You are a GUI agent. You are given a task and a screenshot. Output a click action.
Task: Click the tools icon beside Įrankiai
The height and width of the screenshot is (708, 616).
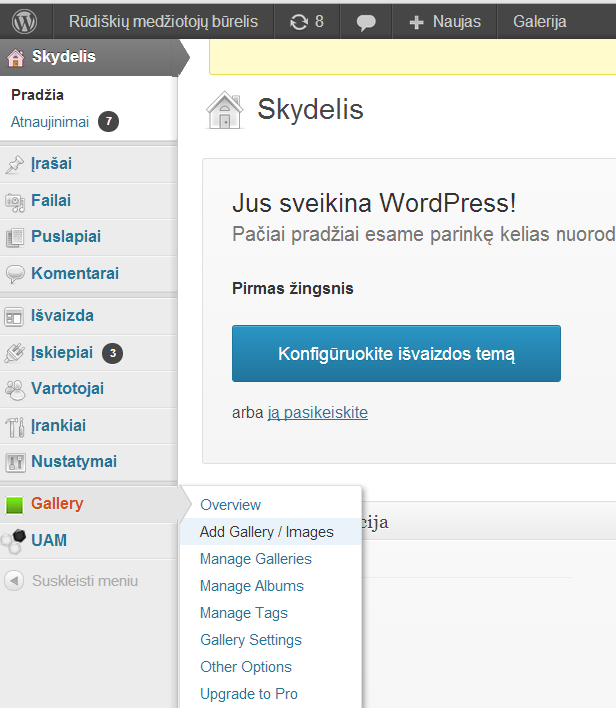point(15,427)
